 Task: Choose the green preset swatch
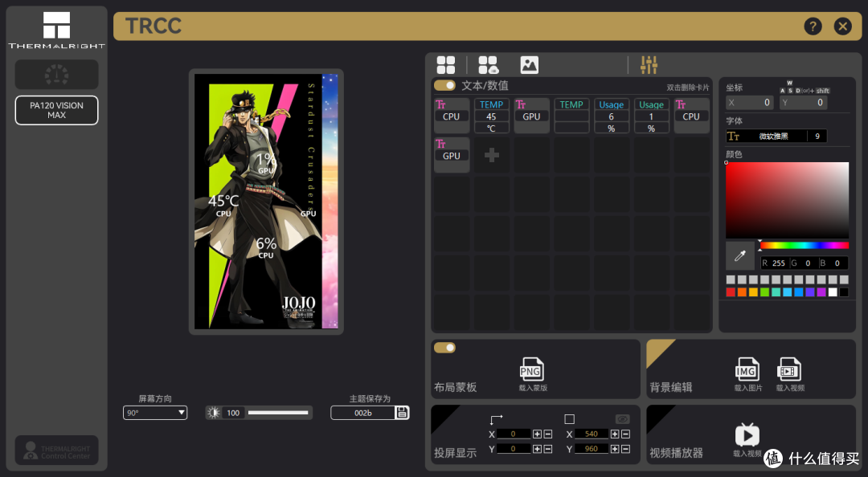pos(764,292)
